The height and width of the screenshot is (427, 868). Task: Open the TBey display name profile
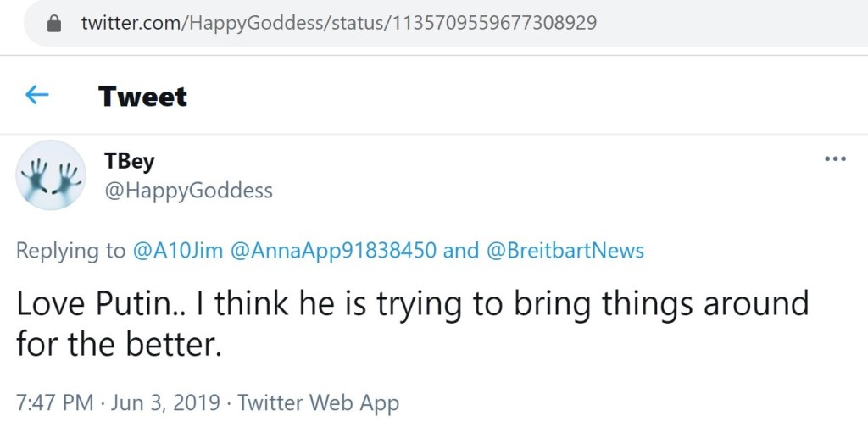[130, 161]
